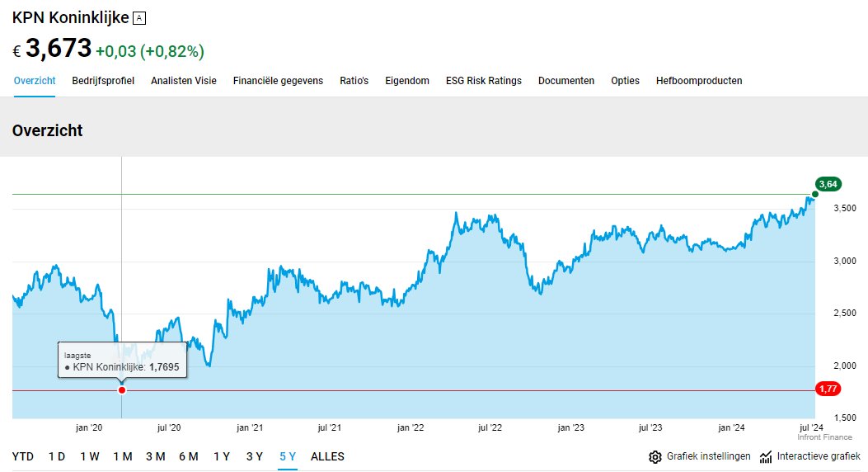Click the green highest-point dot on the chart
This screenshot has height=472, width=868.
[815, 195]
